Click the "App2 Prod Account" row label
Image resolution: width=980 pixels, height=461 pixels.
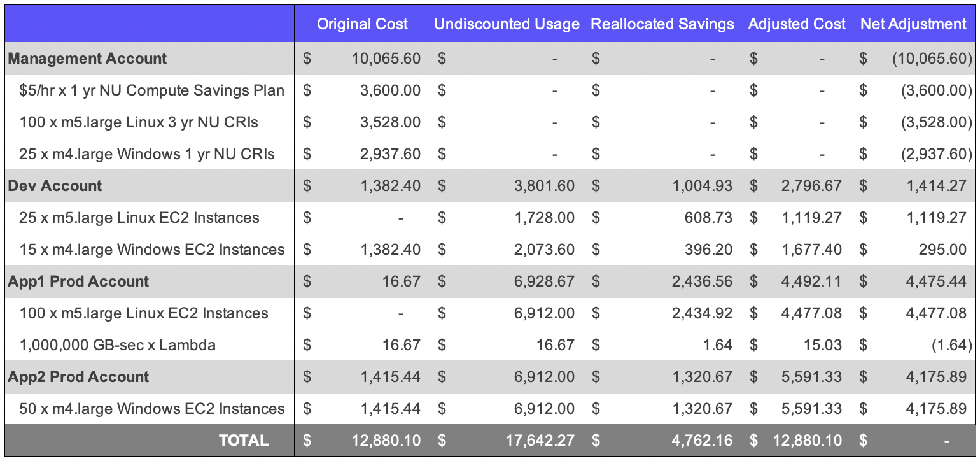click(x=78, y=377)
